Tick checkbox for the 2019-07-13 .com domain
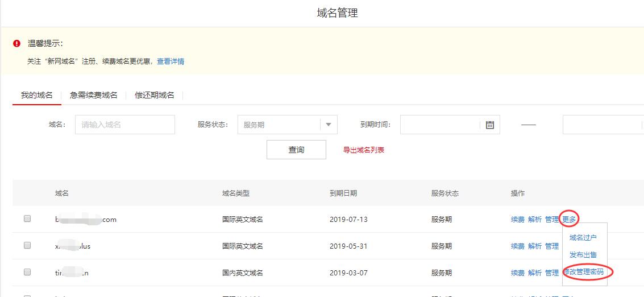Screen dimensions: 644x297 click(x=27, y=219)
